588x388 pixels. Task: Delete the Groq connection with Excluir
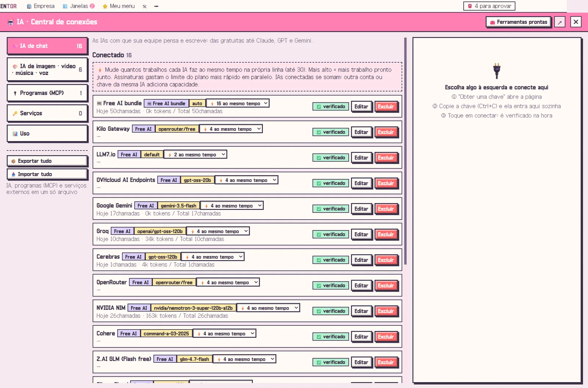pos(386,234)
